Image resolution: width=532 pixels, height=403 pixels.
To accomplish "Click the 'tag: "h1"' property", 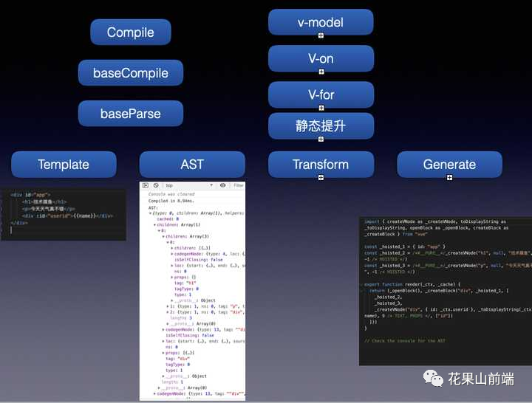I will pyautogui.click(x=185, y=283).
